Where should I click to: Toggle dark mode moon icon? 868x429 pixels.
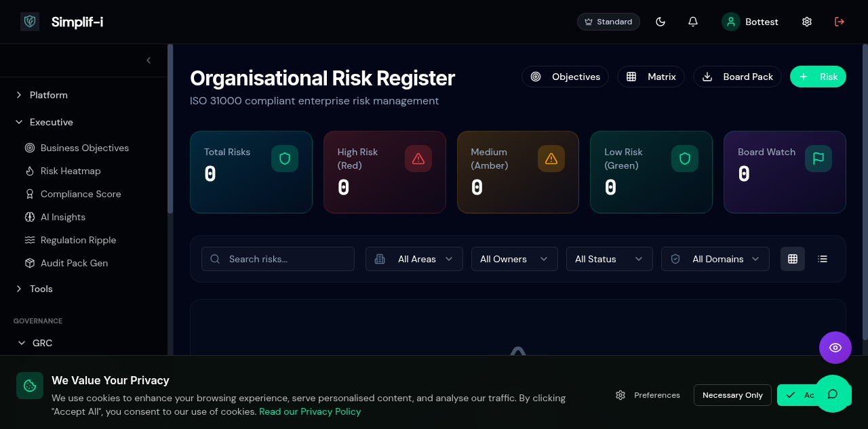(660, 22)
